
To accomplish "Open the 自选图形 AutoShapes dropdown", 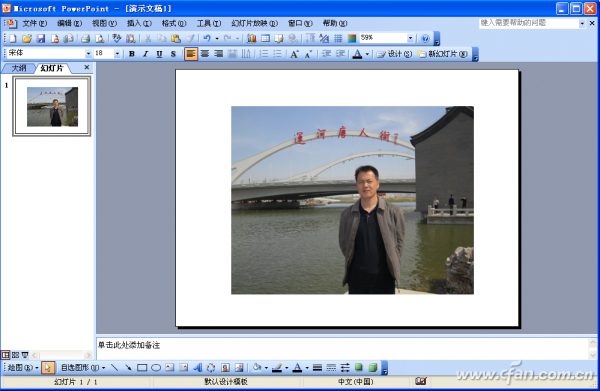I will 83,368.
